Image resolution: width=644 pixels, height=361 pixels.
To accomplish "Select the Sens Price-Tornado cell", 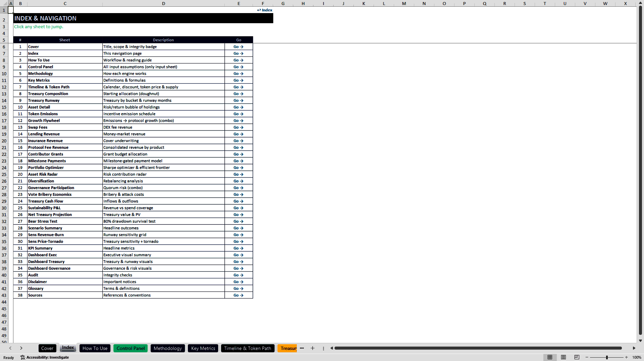I will (x=65, y=241).
